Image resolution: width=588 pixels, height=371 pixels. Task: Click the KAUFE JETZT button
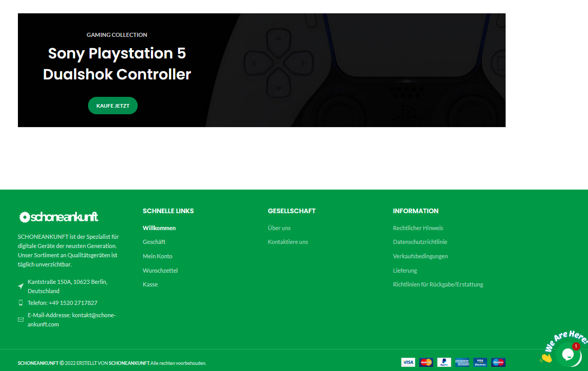(x=113, y=106)
